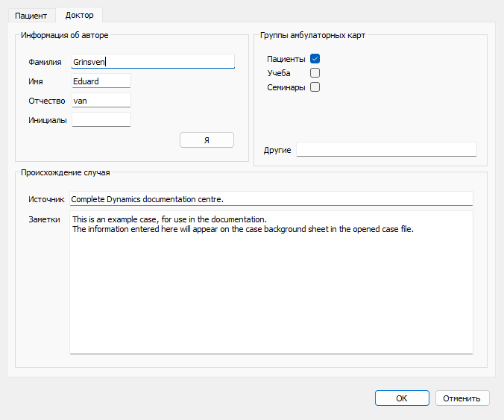
Task: Enable the Учеба checkbox
Action: [315, 72]
